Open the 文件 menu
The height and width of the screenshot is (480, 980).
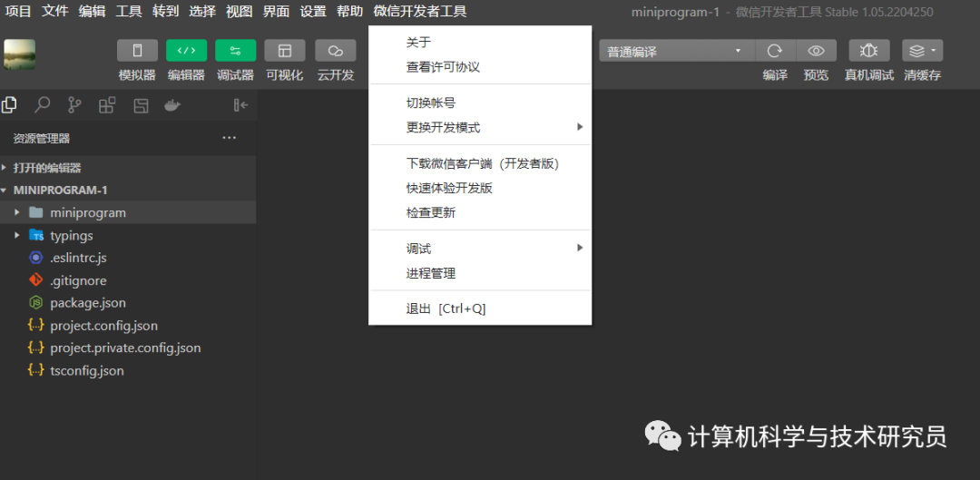55,11
